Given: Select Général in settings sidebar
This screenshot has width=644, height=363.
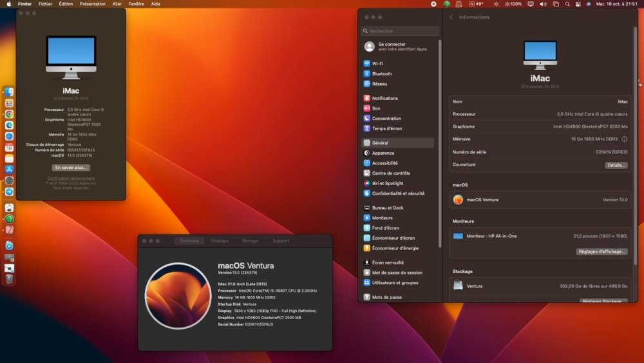Looking at the screenshot, I should point(397,143).
